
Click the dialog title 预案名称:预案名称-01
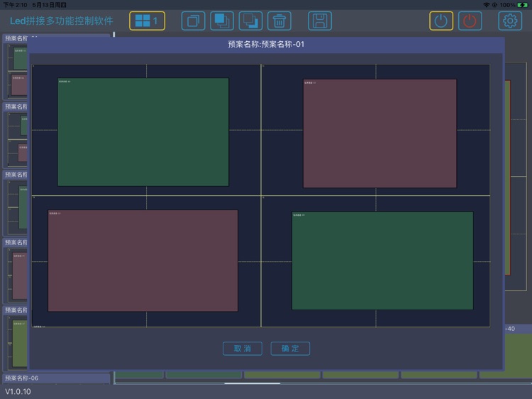266,44
